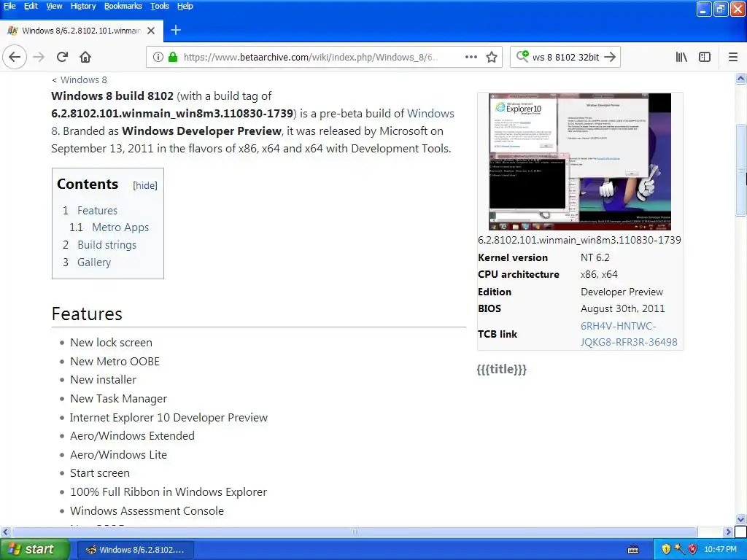Click the yellow security shield tray icon
The height and width of the screenshot is (560, 747).
click(x=666, y=549)
